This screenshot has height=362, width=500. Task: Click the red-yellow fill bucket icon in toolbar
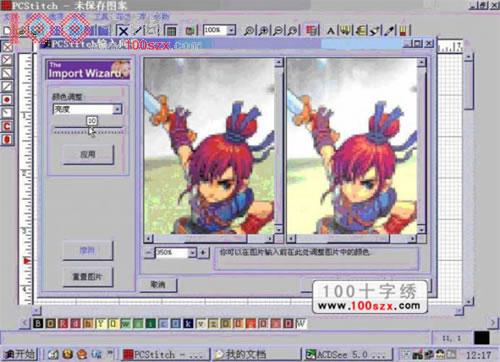(403, 31)
